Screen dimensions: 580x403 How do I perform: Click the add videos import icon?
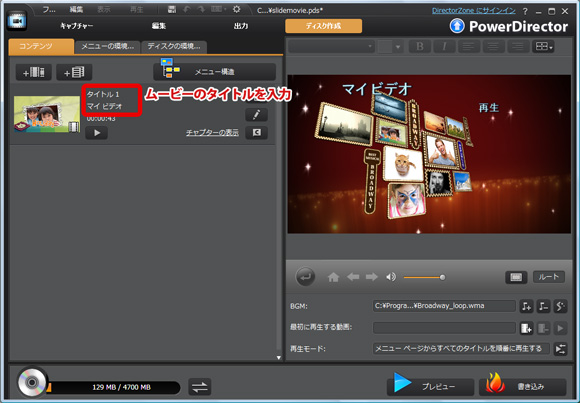pos(34,72)
